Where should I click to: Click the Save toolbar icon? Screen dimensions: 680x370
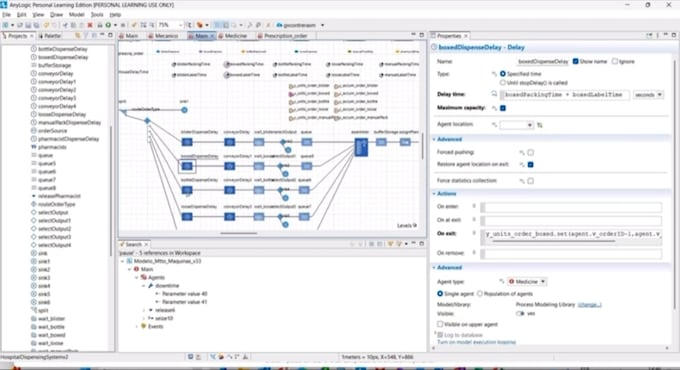tap(28, 25)
